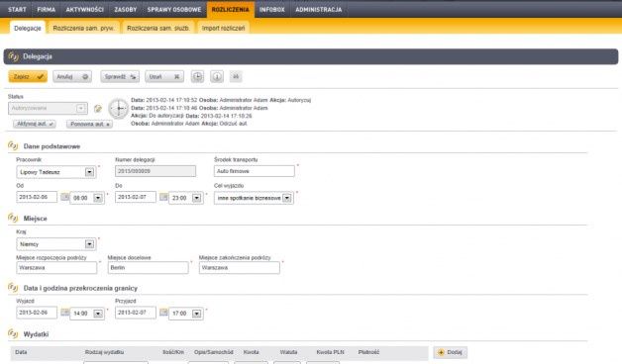Image resolution: width=622 pixels, height=364 pixels.
Task: Open the SPRAWY OSOBOWE menu
Action: pos(174,9)
